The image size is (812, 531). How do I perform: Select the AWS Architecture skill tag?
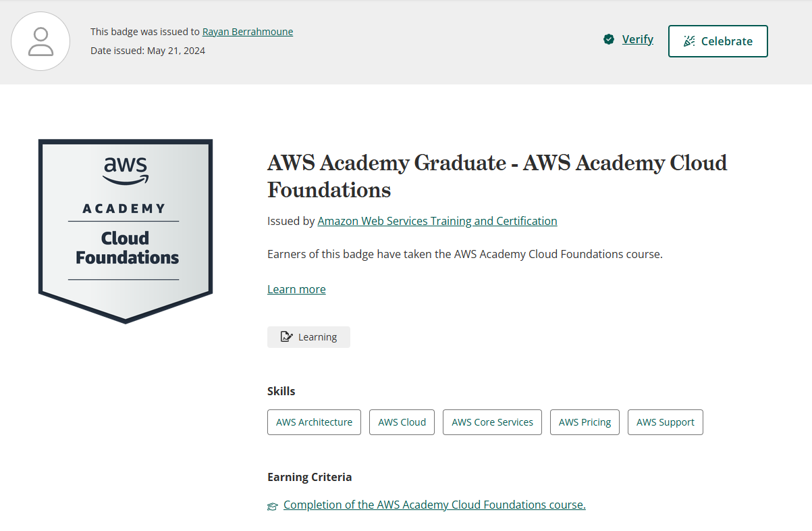pyautogui.click(x=314, y=422)
